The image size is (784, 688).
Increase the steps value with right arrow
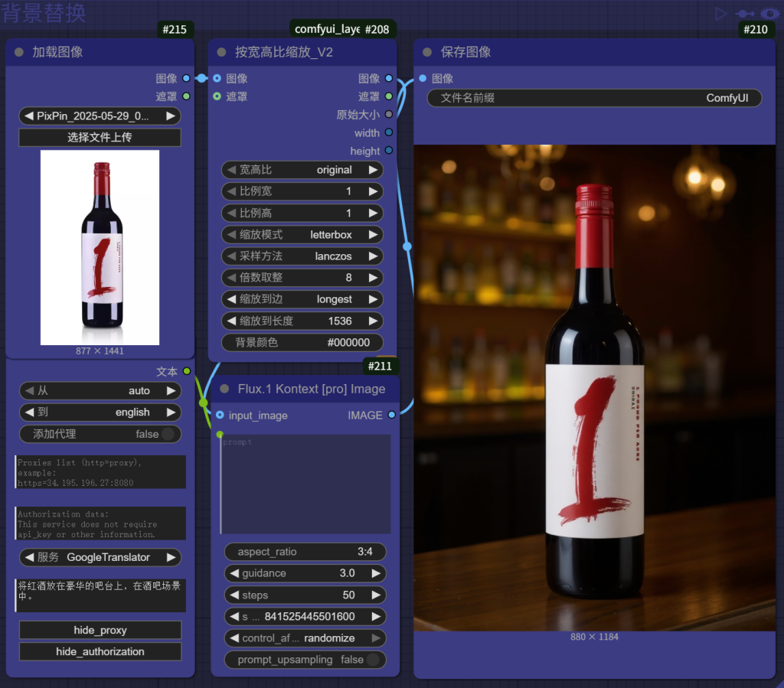(x=375, y=595)
